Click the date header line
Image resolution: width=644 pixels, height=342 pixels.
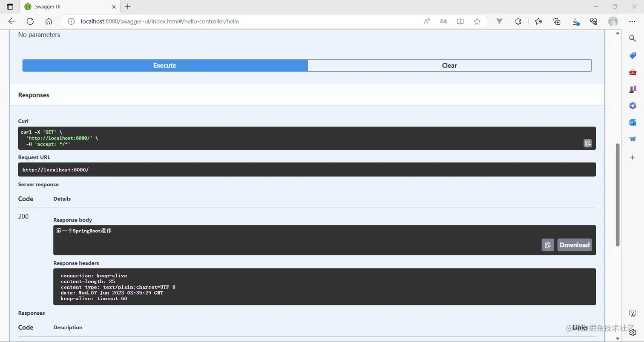(x=112, y=293)
